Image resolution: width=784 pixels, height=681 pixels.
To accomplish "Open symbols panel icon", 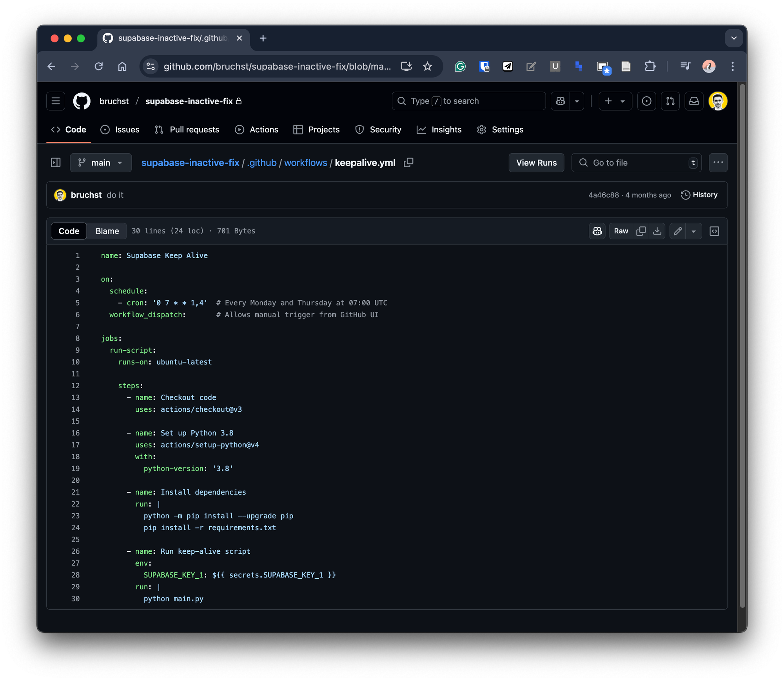I will coord(714,231).
